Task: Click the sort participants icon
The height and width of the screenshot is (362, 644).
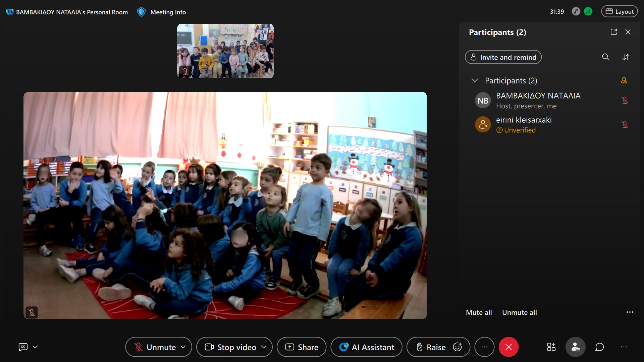Action: (626, 57)
